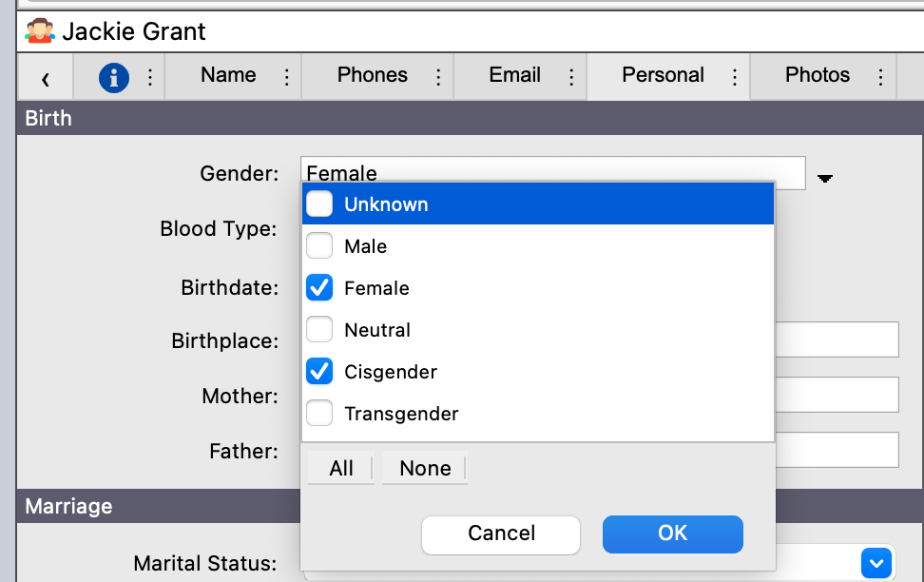The width and height of the screenshot is (924, 582).
Task: Open the Photos tab options dots
Action: (x=880, y=77)
